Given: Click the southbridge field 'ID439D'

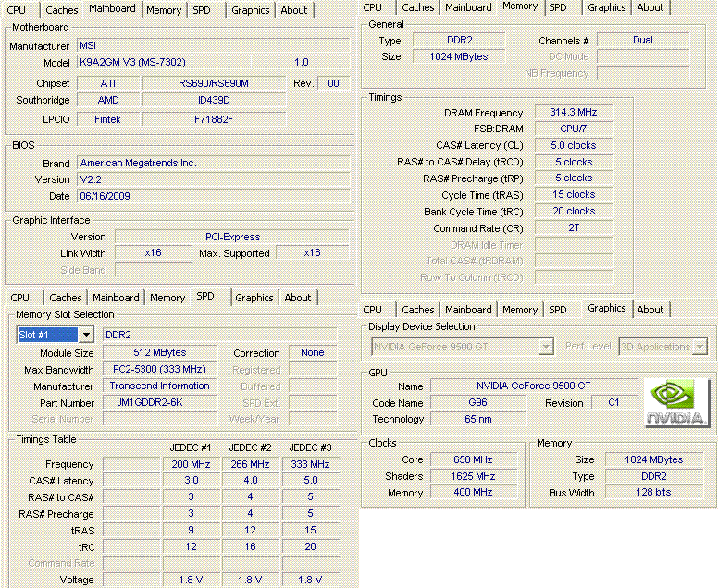Looking at the screenshot, I should click(x=214, y=100).
